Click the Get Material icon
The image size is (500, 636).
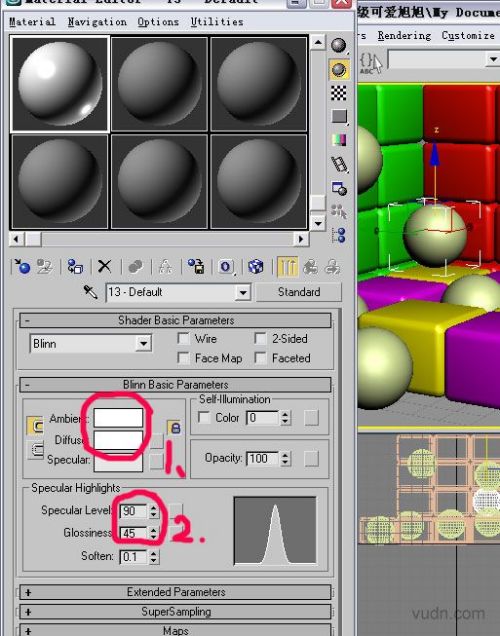click(22, 266)
